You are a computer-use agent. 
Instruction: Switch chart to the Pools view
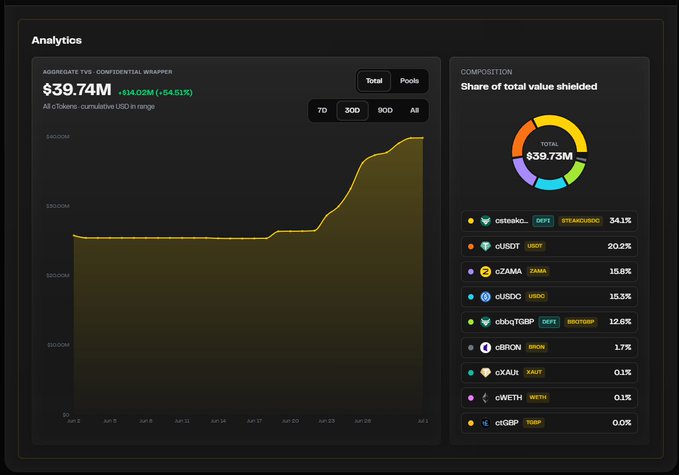409,81
